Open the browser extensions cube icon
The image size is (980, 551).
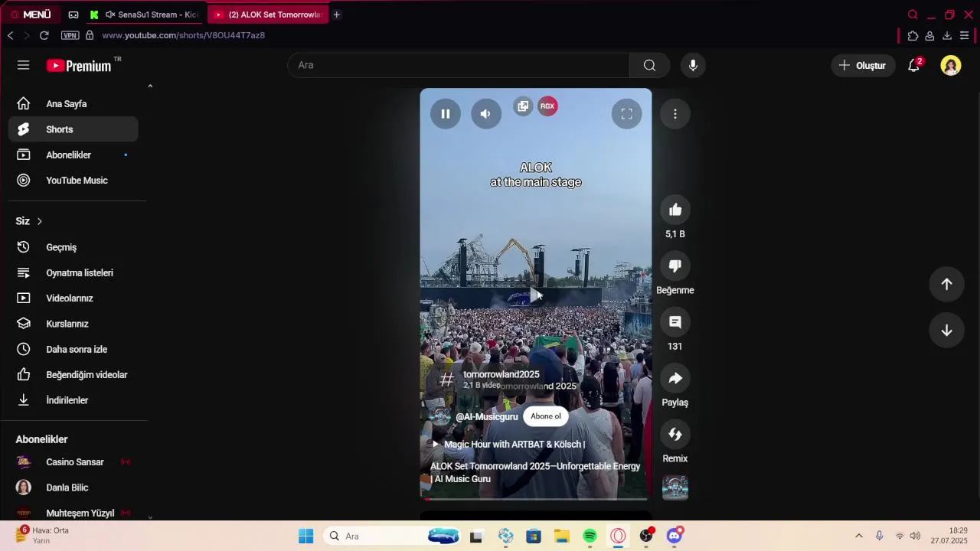click(x=913, y=35)
